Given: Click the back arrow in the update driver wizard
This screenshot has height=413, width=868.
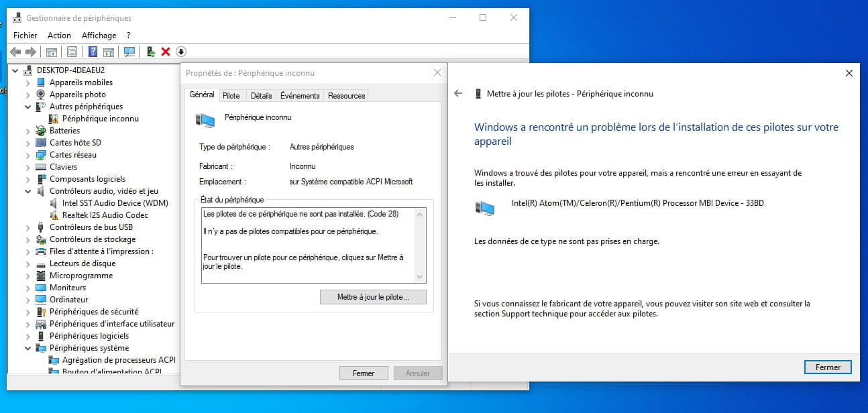Looking at the screenshot, I should coord(458,94).
